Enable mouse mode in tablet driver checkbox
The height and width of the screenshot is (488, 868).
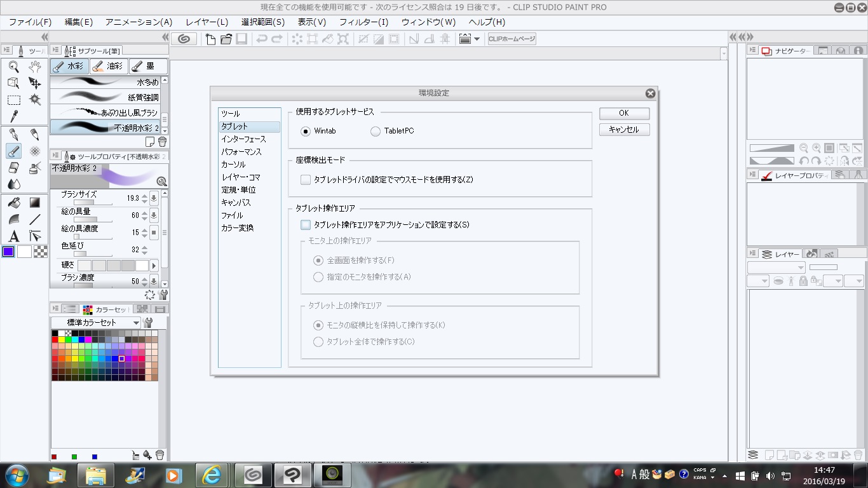(x=306, y=180)
